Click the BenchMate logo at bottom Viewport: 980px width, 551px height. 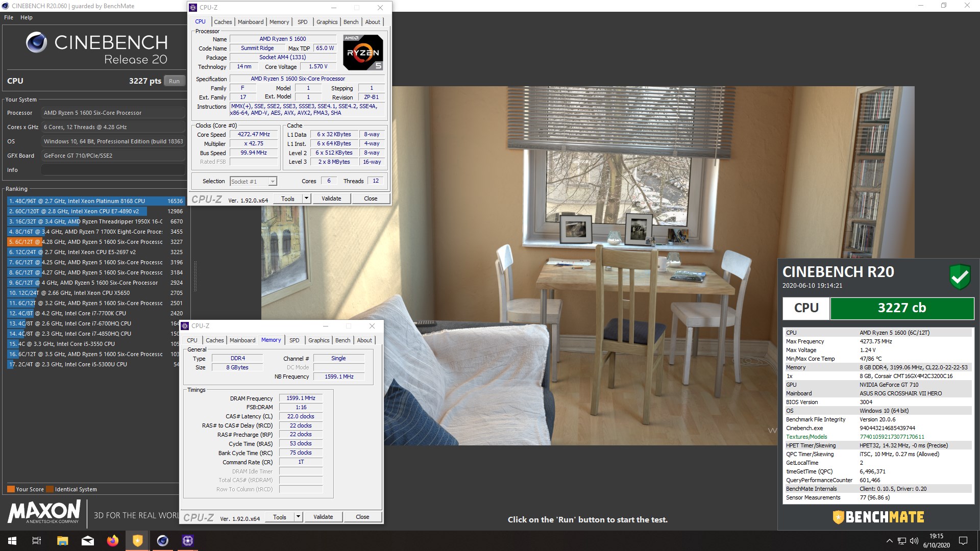[x=878, y=517]
